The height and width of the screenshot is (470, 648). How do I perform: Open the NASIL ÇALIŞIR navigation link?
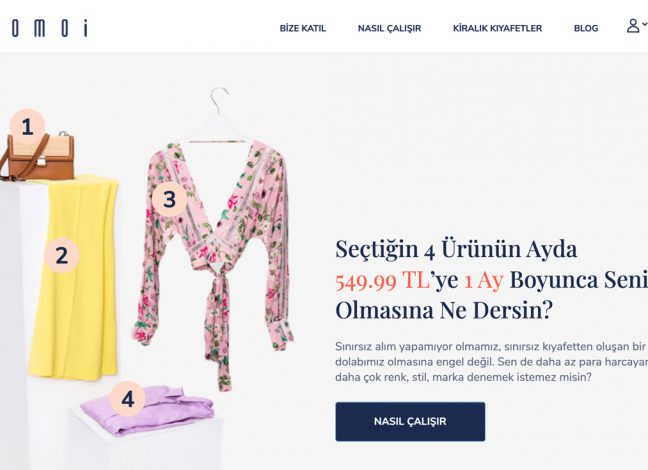click(389, 29)
